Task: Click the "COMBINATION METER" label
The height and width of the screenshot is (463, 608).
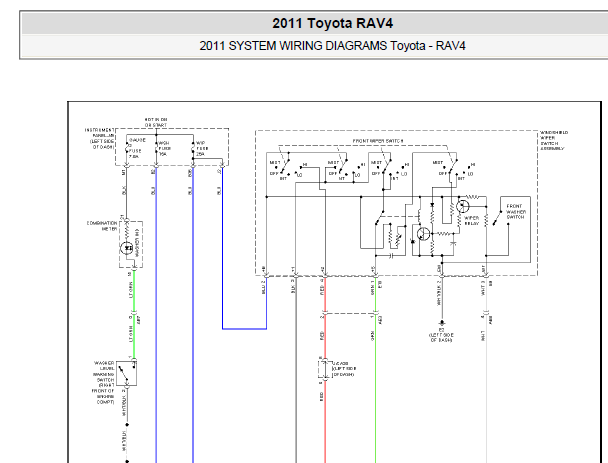Action: tap(102, 226)
